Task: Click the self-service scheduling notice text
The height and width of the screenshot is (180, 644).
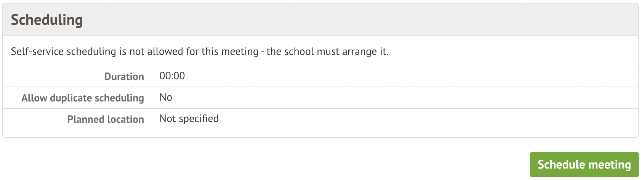Action: (200, 51)
